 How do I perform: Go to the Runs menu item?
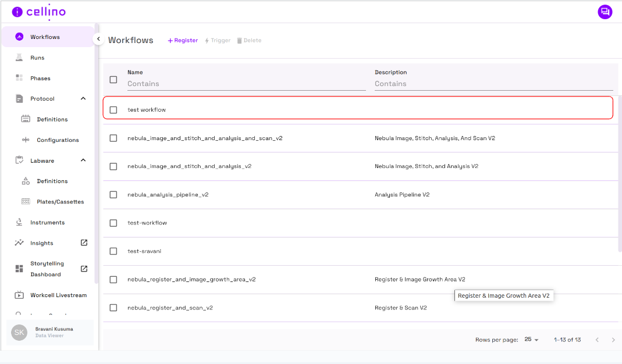[37, 58]
